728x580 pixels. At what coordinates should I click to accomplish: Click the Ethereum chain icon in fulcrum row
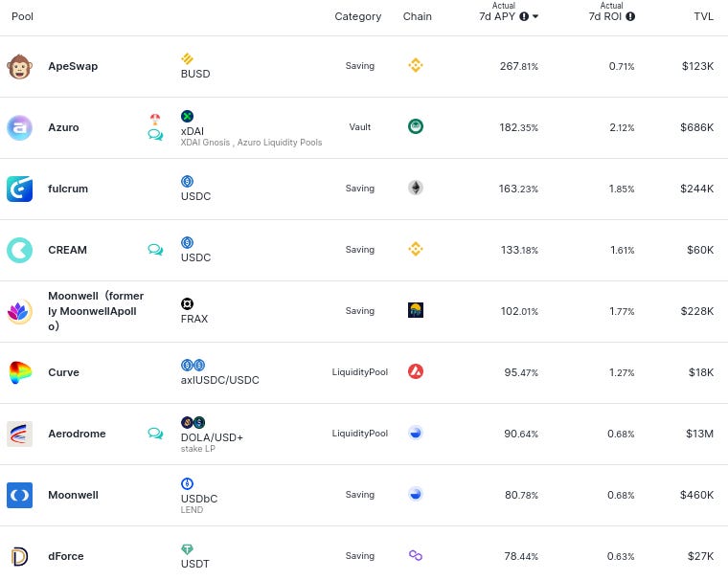[416, 188]
